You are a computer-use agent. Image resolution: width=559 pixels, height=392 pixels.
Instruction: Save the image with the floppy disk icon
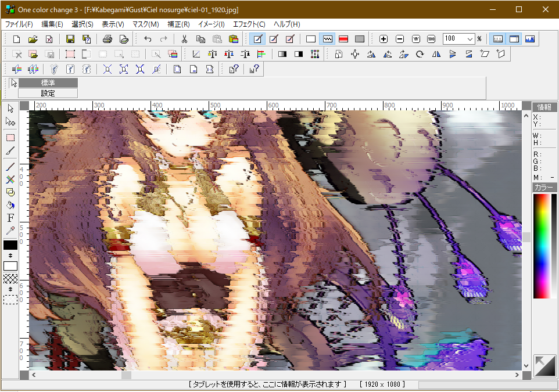pos(70,39)
